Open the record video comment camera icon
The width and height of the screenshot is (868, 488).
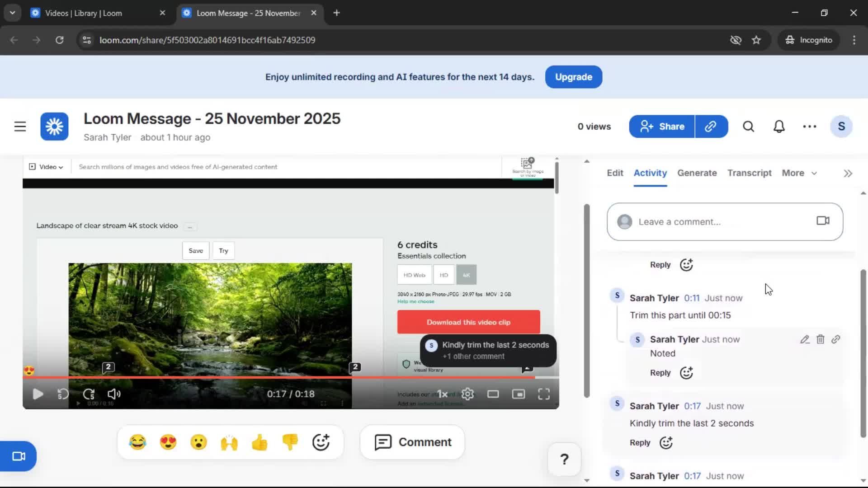point(822,221)
